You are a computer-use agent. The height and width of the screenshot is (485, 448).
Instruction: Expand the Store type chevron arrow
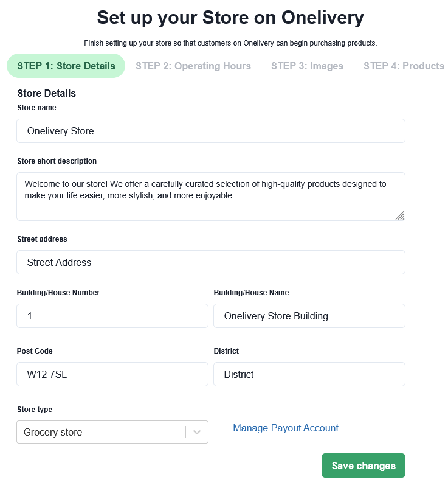click(x=197, y=433)
